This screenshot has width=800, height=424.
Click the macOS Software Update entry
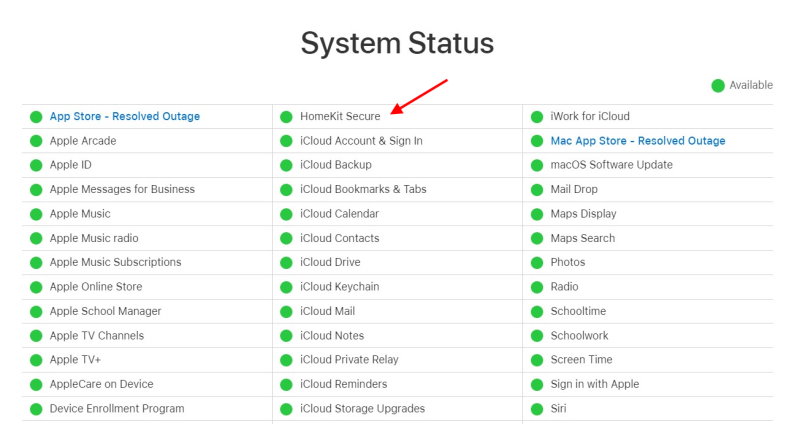611,165
